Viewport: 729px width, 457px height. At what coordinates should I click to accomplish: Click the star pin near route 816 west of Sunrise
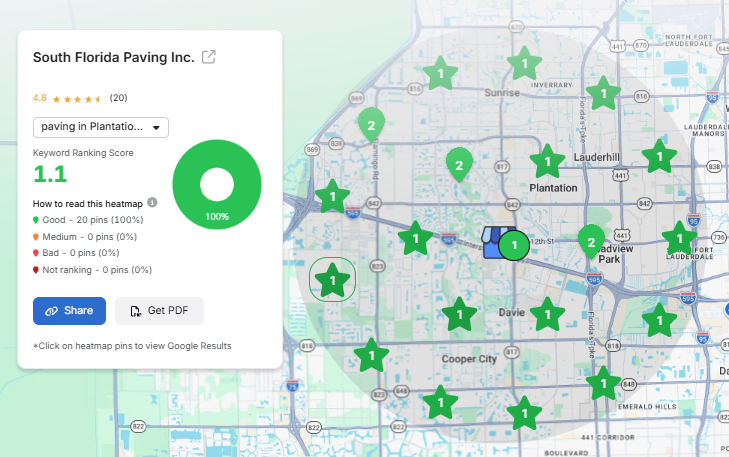tap(440, 73)
